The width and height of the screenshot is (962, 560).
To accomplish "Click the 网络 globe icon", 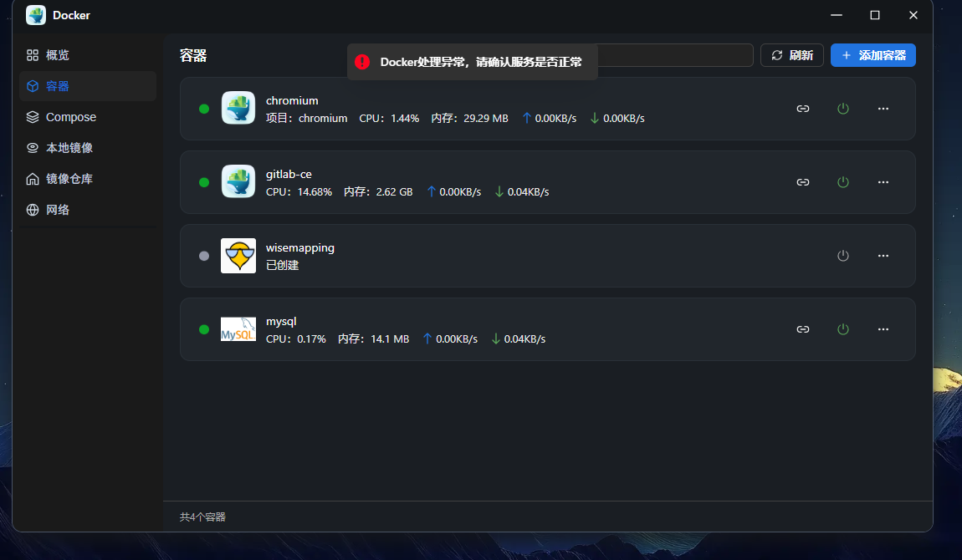I will click(x=33, y=210).
